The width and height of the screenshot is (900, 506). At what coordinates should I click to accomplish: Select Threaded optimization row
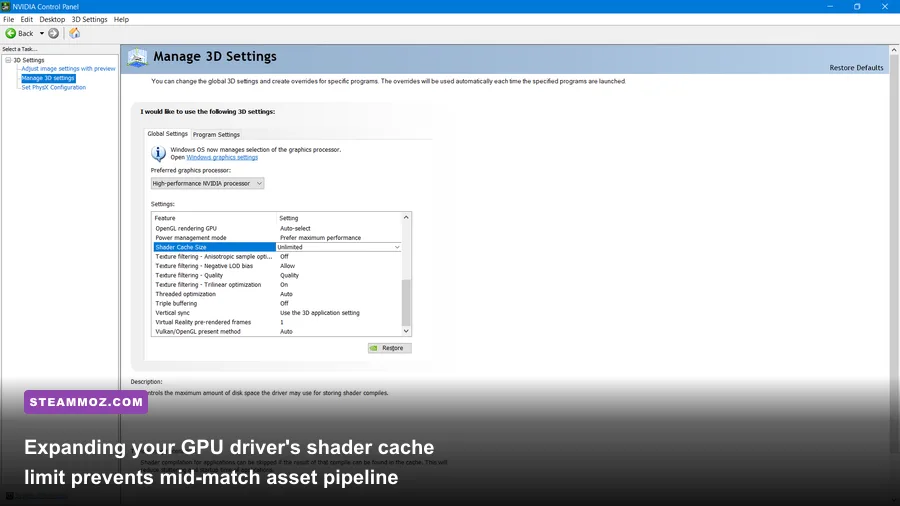(277, 294)
